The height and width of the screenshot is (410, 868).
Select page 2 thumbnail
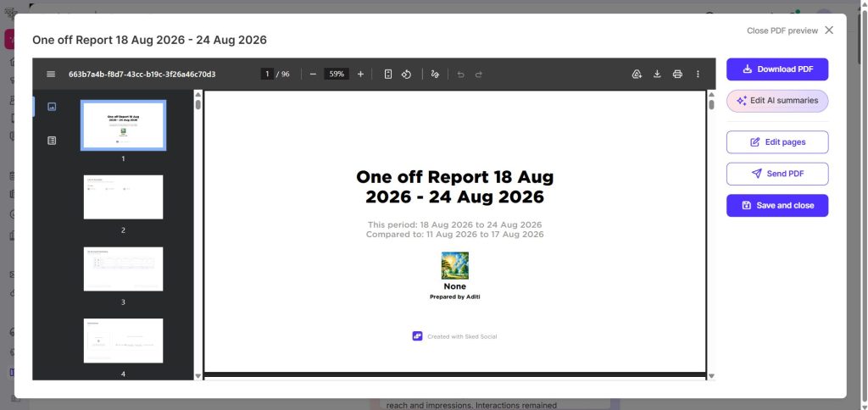pos(123,197)
